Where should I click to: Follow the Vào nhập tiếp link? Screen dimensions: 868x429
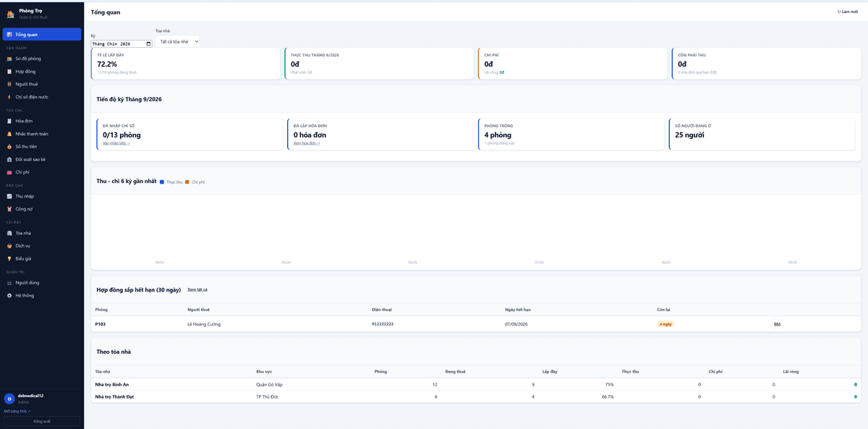(116, 143)
